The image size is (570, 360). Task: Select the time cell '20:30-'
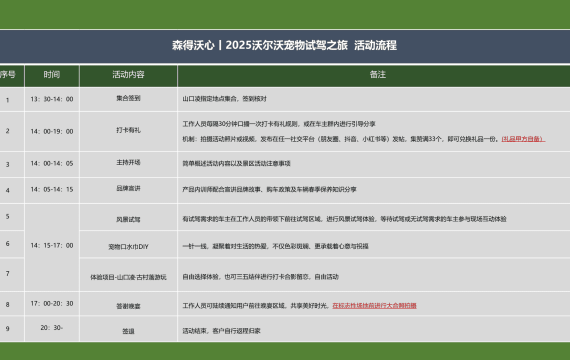tap(52, 328)
